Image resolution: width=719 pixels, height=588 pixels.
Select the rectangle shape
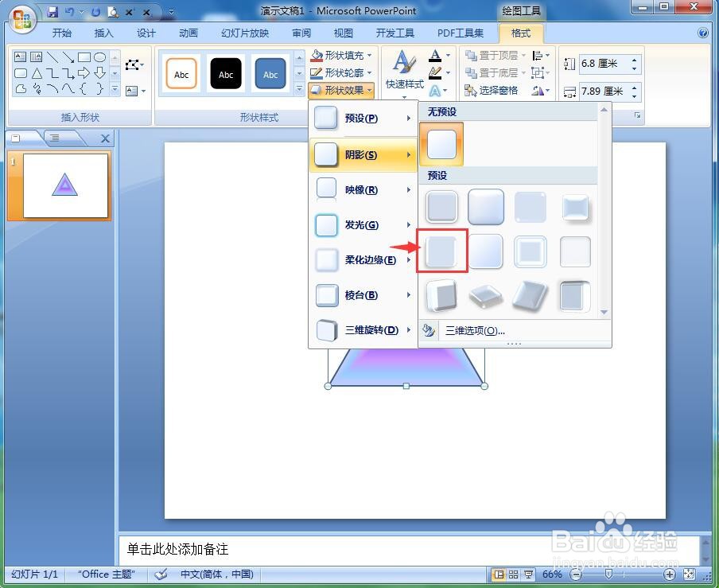tap(84, 56)
